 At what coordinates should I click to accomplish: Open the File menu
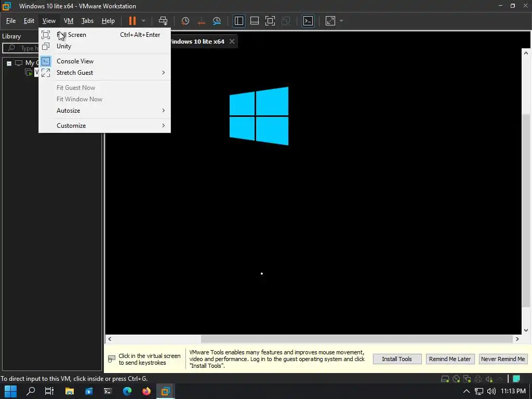pyautogui.click(x=11, y=21)
